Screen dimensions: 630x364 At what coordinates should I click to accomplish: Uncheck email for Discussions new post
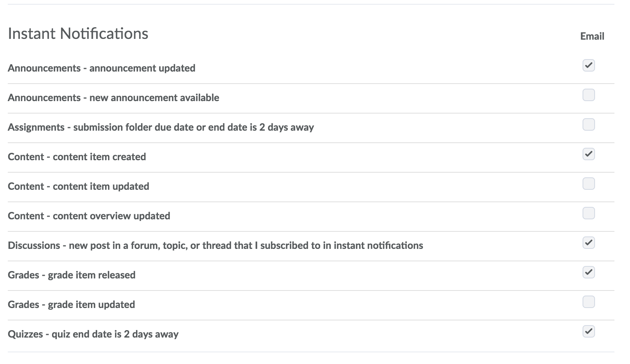pyautogui.click(x=588, y=243)
